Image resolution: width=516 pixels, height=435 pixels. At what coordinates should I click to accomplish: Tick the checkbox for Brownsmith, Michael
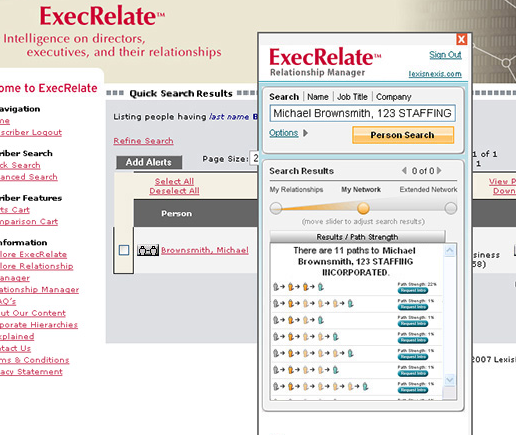(124, 250)
